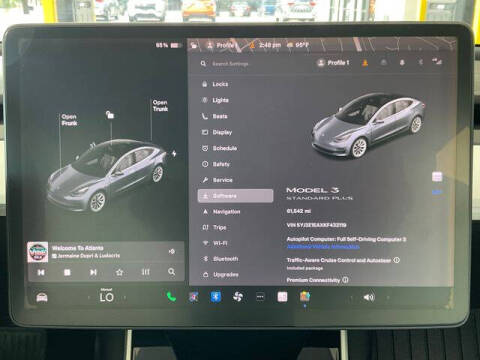Tap the orange alert icon beside the time

coord(252,45)
